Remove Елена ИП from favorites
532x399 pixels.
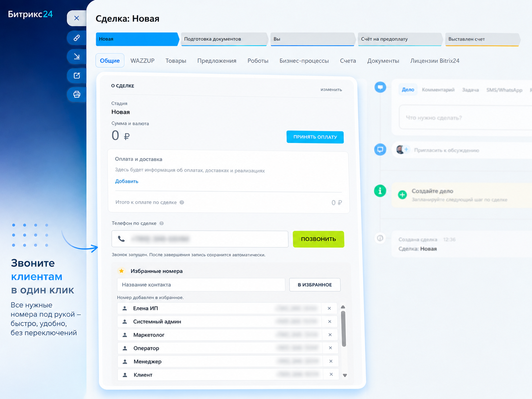coord(329,308)
